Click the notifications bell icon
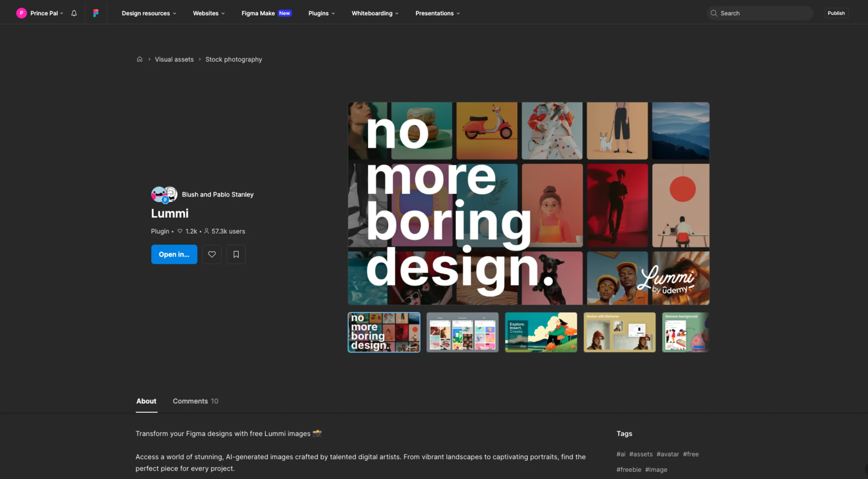Image resolution: width=868 pixels, height=479 pixels. (x=74, y=13)
